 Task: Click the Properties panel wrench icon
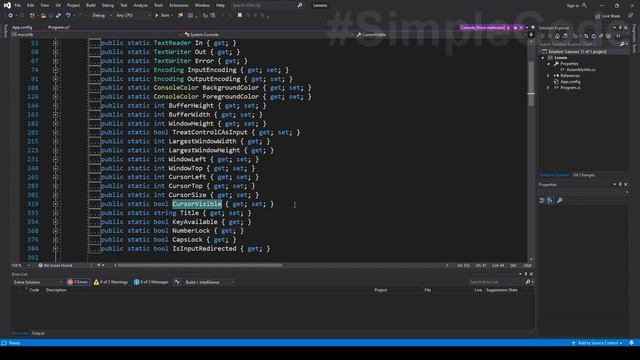pyautogui.click(x=560, y=200)
